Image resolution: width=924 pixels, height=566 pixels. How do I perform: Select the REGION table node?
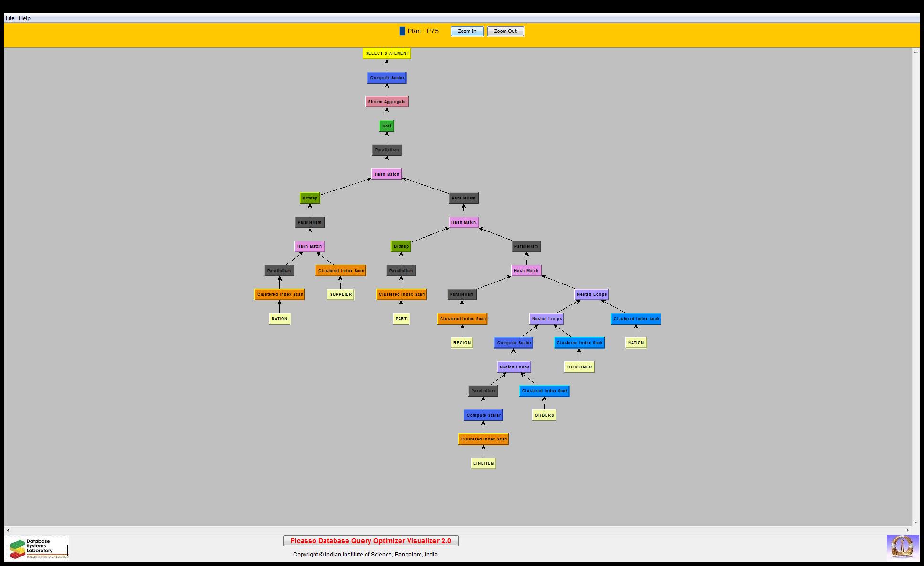462,343
